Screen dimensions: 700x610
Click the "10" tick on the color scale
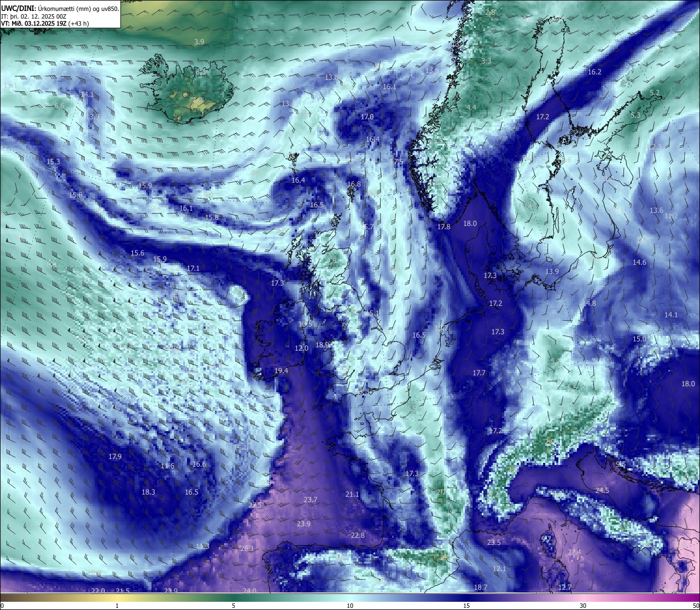click(x=350, y=605)
